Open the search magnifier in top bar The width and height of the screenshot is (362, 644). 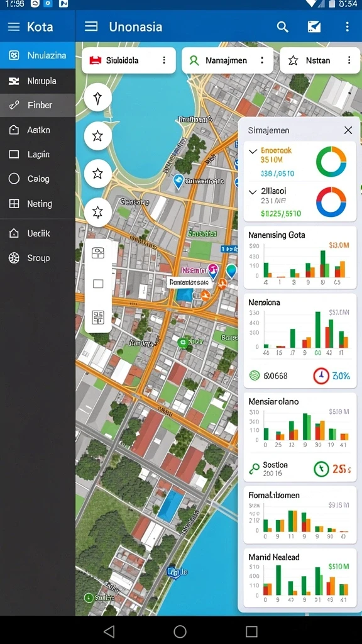[x=282, y=27]
